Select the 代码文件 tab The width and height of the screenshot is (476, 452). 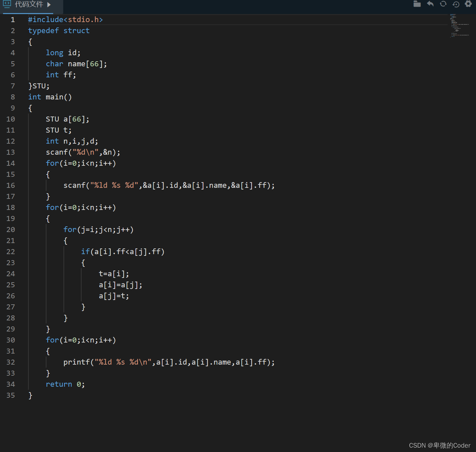29,4
